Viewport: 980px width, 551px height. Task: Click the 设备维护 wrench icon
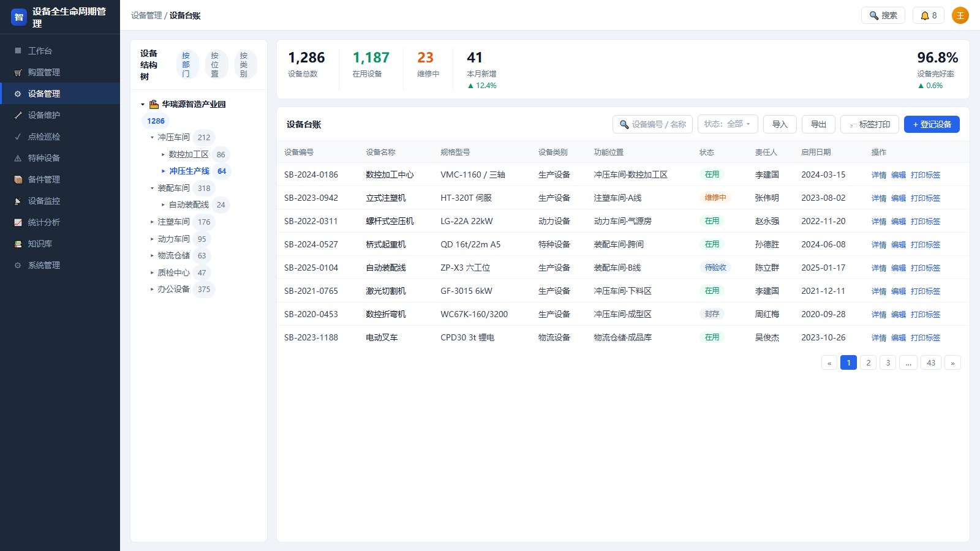(x=18, y=115)
